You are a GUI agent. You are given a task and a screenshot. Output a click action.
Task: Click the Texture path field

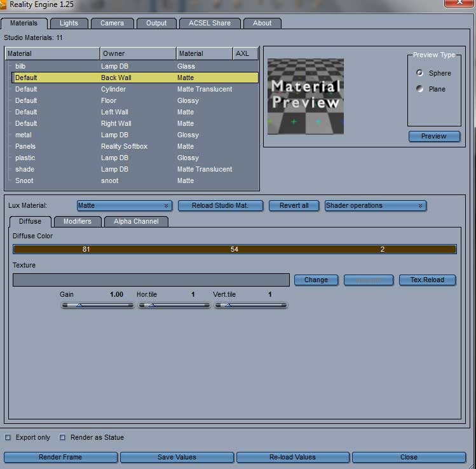151,280
